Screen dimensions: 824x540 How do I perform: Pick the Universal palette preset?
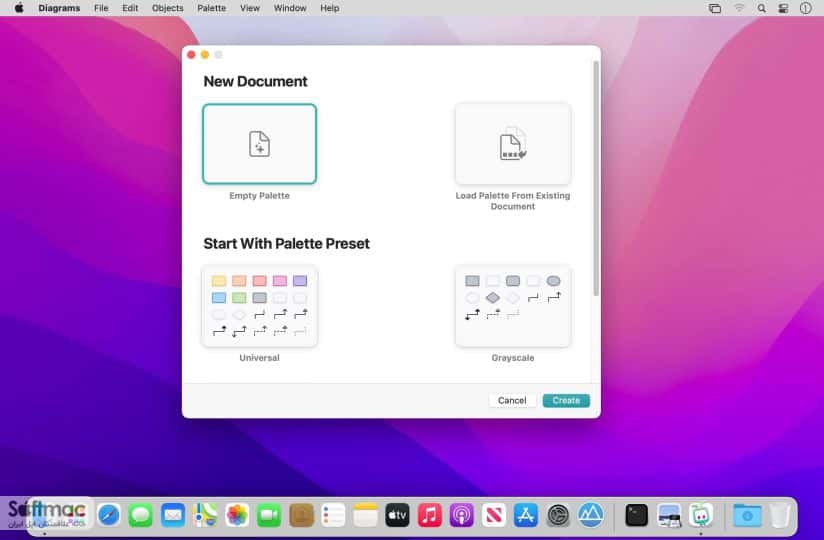260,306
